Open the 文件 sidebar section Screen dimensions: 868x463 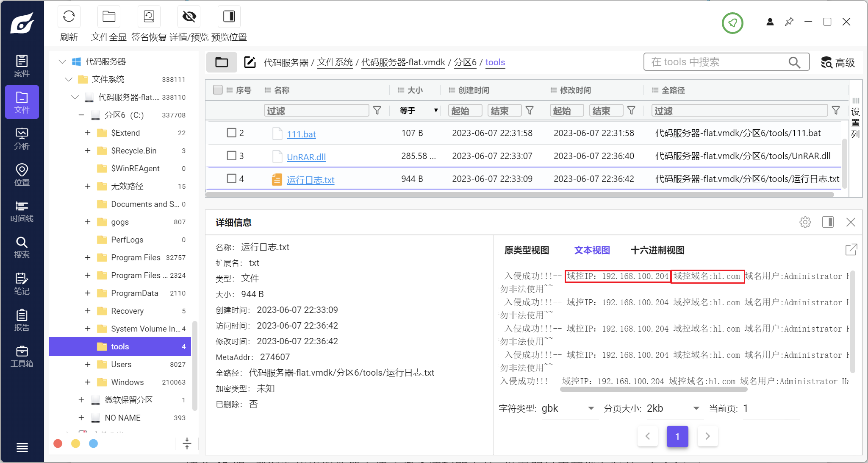tap(22, 102)
